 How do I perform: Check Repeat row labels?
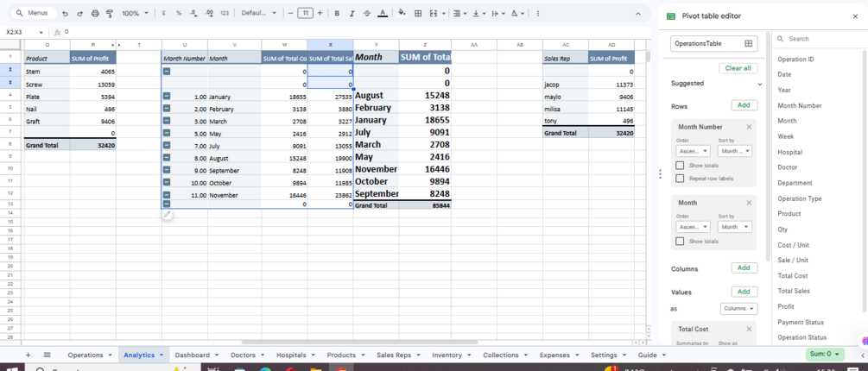pyautogui.click(x=680, y=178)
